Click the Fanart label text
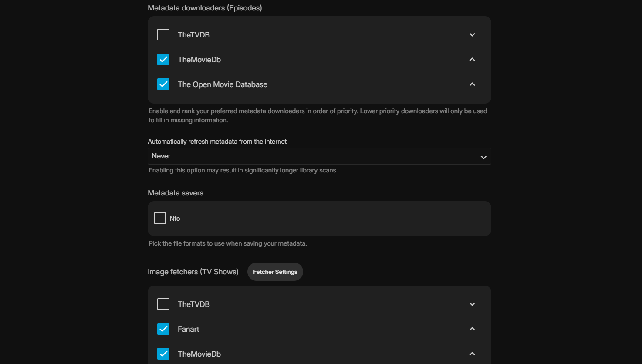Viewport: 642px width, 364px height. [188, 329]
